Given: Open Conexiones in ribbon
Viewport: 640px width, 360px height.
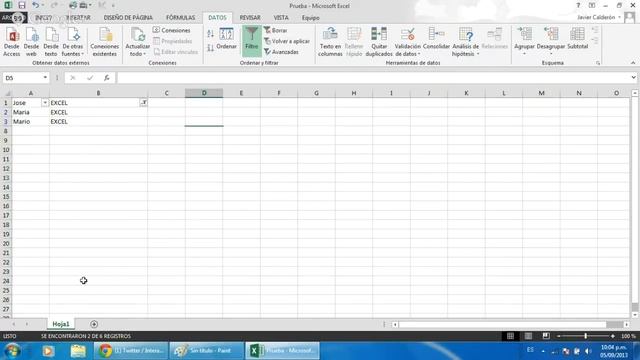Looking at the screenshot, I should pos(172,30).
